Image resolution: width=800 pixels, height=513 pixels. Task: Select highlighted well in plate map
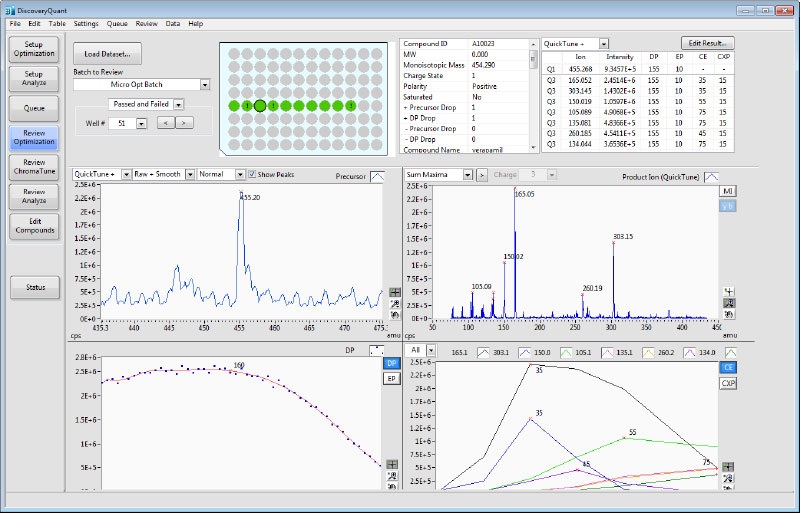pos(260,105)
